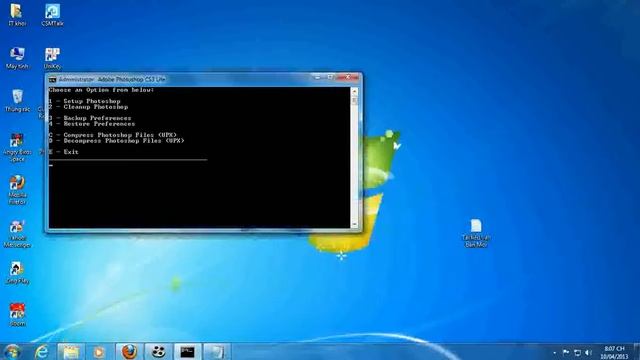Viewport: 640px width, 360px height.
Task: Open the IT khoi folder on desktop
Action: (17, 15)
